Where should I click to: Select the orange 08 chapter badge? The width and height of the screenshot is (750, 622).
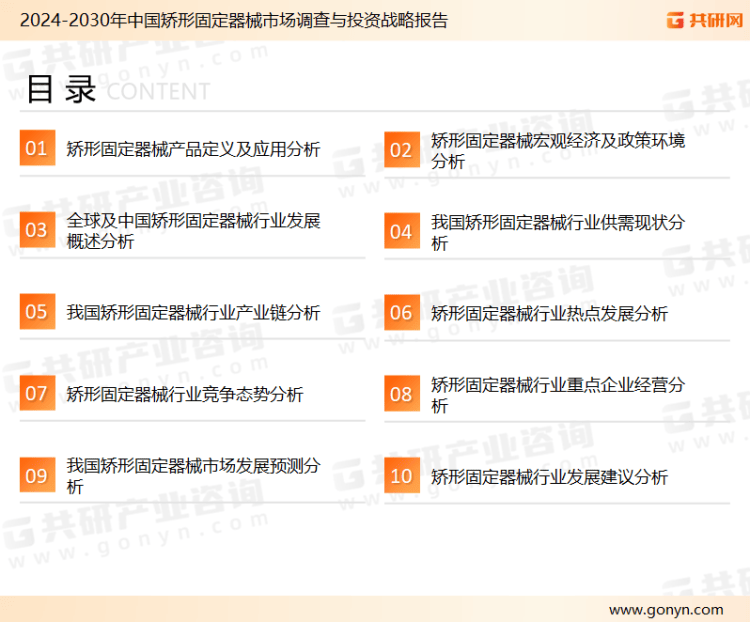pos(401,394)
